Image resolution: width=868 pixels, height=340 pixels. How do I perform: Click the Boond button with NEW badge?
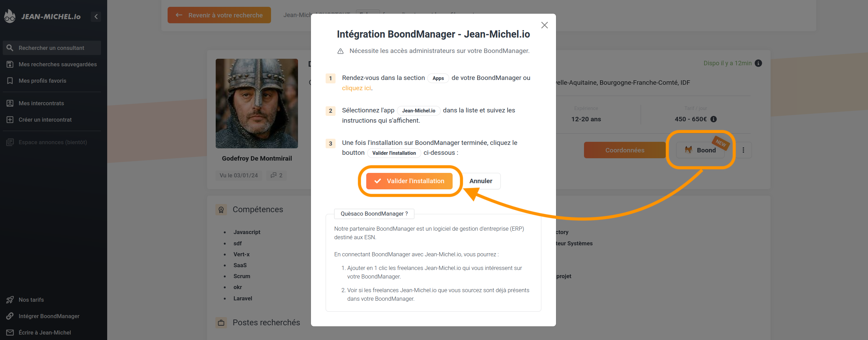(x=700, y=150)
